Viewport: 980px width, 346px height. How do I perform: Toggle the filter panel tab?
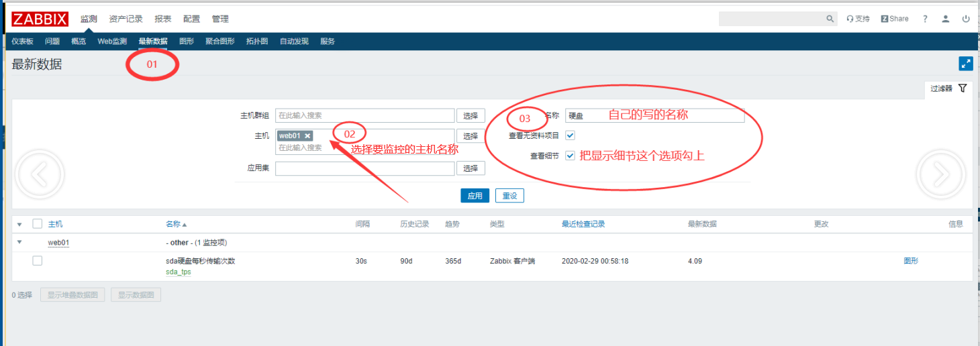[x=948, y=89]
